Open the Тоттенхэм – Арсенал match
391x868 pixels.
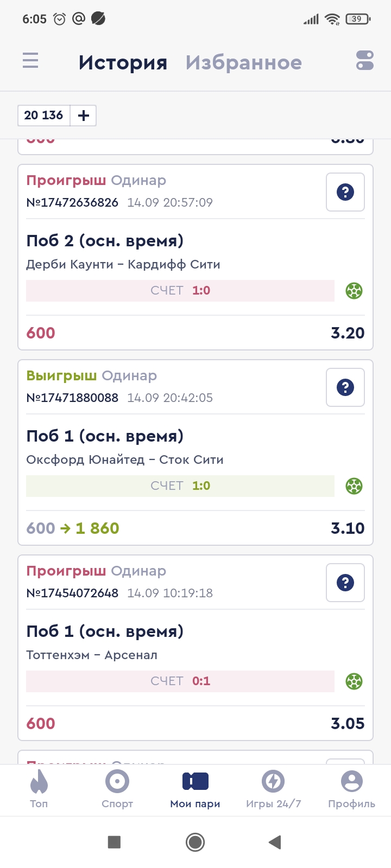point(92,655)
